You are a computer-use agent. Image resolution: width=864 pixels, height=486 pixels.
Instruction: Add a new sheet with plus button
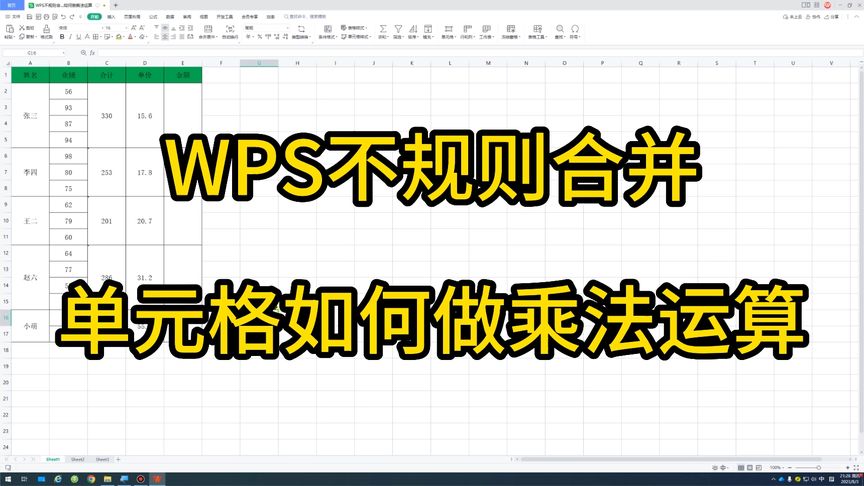click(x=118, y=458)
